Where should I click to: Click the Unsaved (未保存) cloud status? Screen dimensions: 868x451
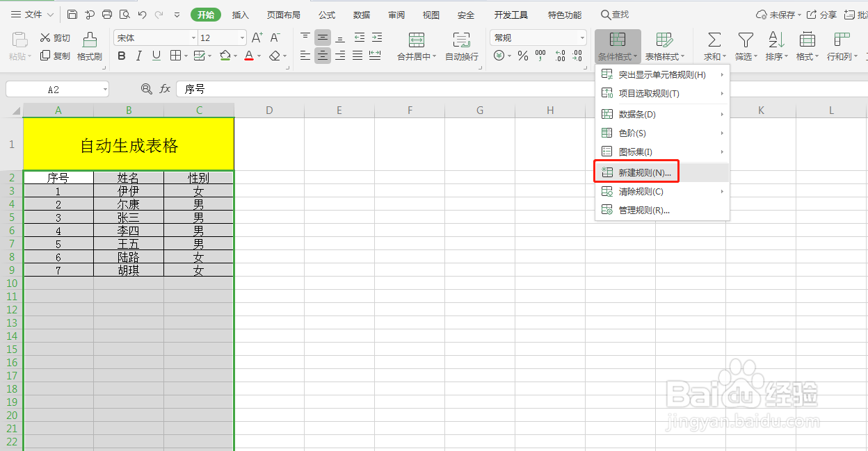click(778, 15)
